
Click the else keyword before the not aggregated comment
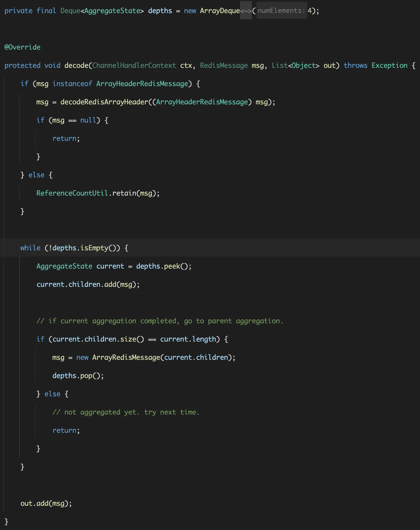(52, 394)
